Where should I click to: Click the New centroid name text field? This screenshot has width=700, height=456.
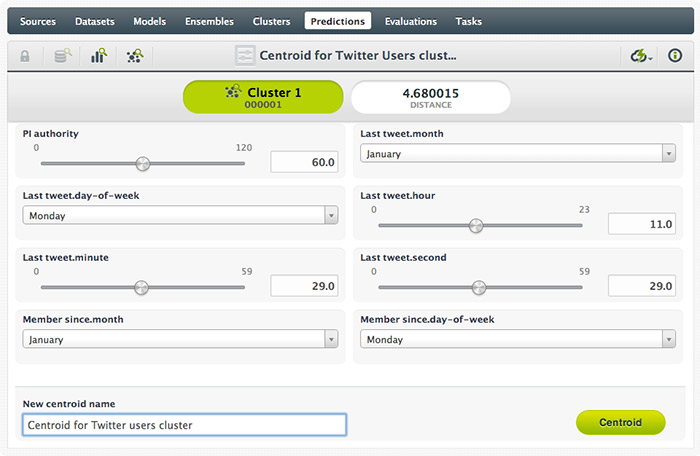[184, 425]
